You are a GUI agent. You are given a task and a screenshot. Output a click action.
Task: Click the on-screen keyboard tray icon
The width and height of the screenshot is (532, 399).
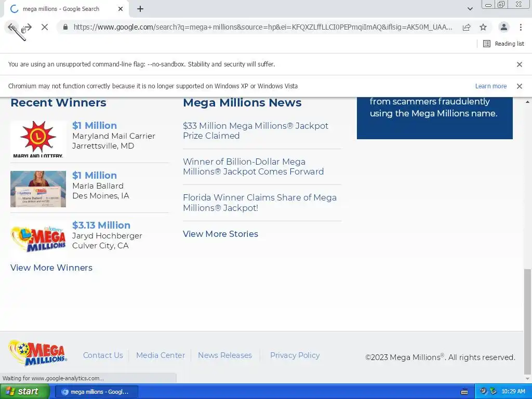tap(464, 392)
